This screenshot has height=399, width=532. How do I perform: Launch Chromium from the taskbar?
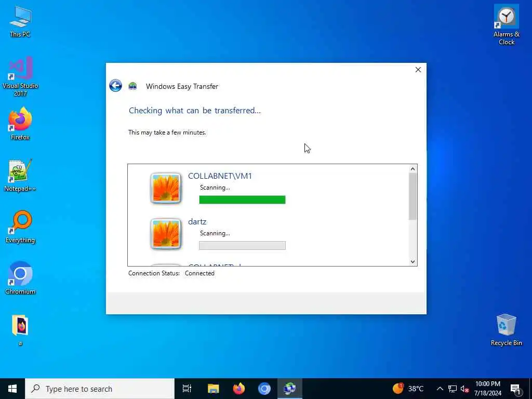point(264,389)
